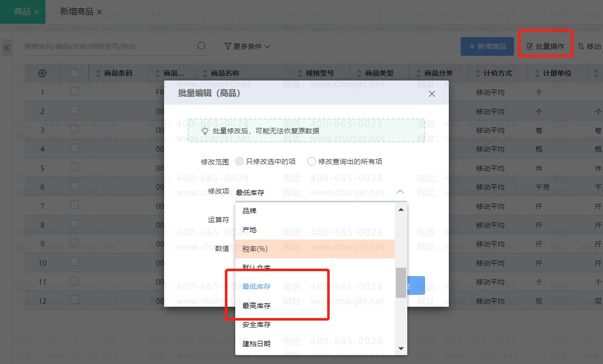Select the 修改查询出的所有项 radio option
603x364 pixels.
click(311, 162)
